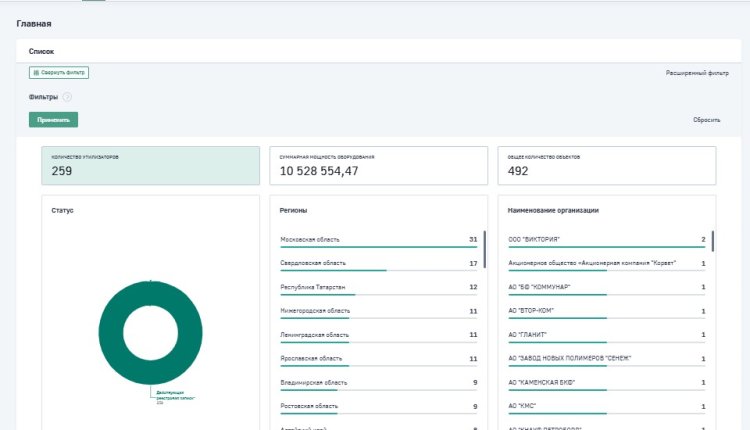Select Республика Татарстан row
The width and height of the screenshot is (750, 430).
pyautogui.click(x=379, y=288)
